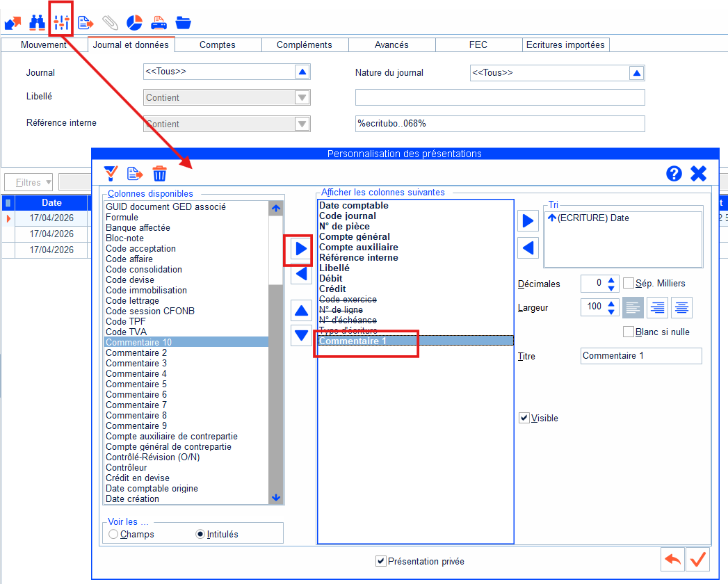Image resolution: width=728 pixels, height=584 pixels.
Task: Expand the Nature du journal dropdown
Action: pos(636,73)
